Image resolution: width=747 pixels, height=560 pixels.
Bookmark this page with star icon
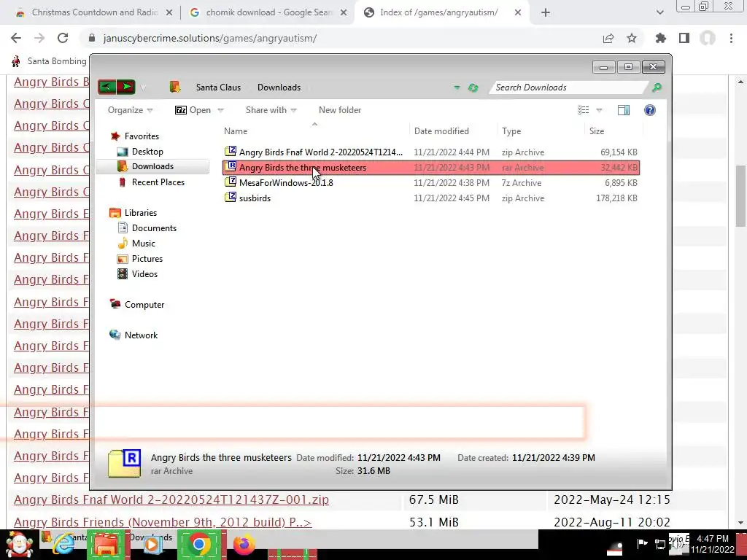coord(632,38)
